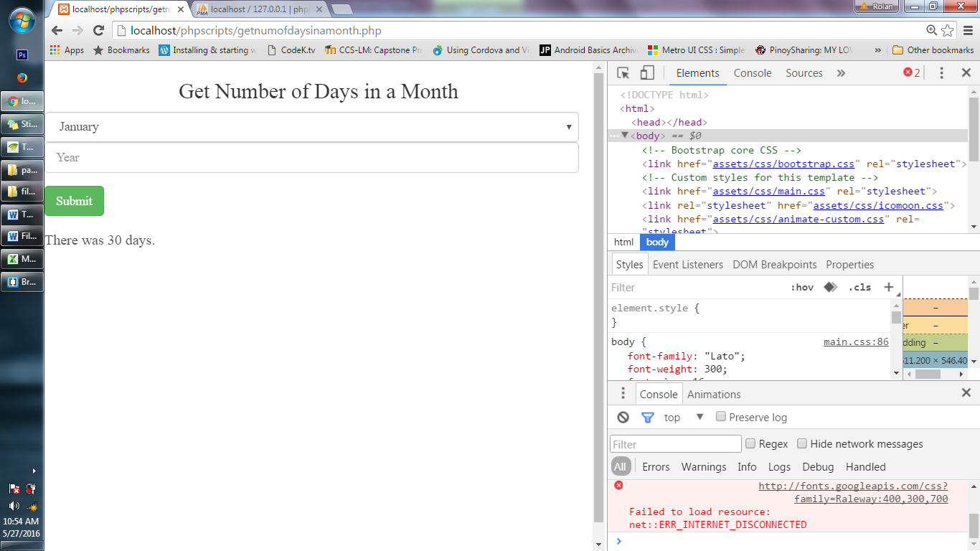Viewport: 980px width, 551px height.
Task: Open the assets/css/icomoon.css link
Action: coord(878,205)
